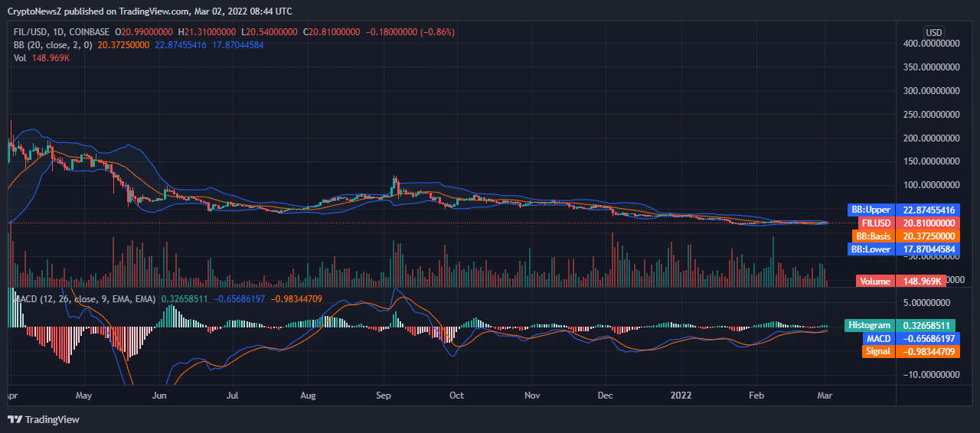Click the BB:Basis axis label
This screenshot has width=980, height=433.
pos(873,236)
